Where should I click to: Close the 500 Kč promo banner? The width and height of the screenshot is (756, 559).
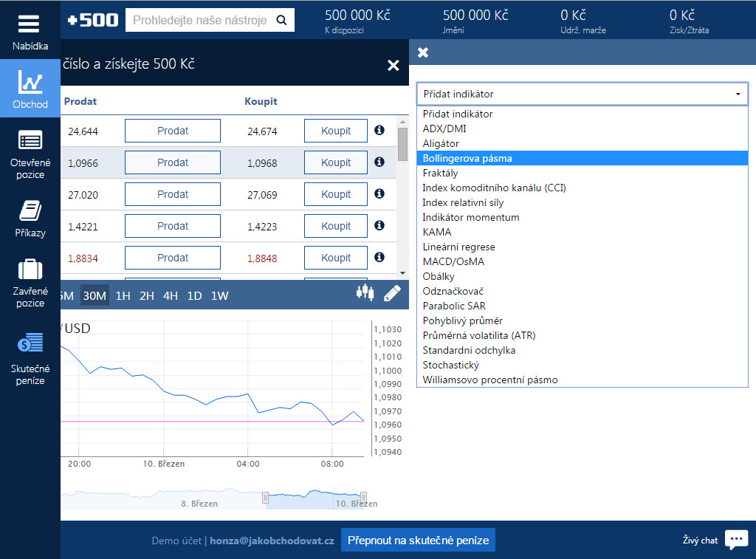tap(394, 65)
